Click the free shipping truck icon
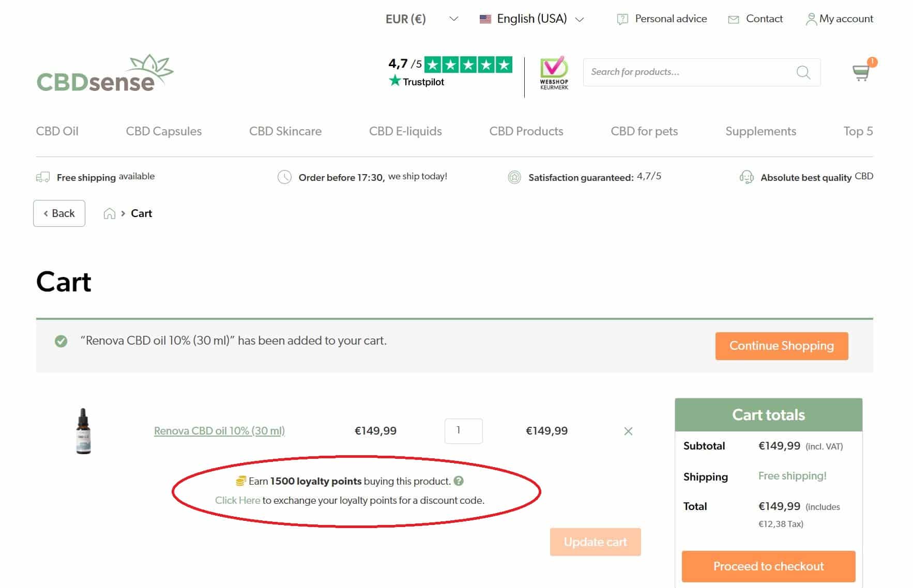 [x=43, y=177]
